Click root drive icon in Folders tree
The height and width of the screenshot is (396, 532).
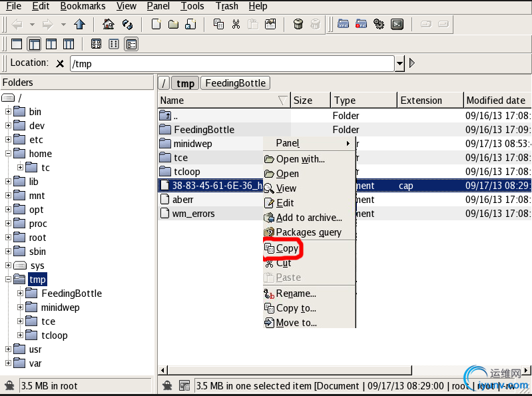(x=8, y=98)
